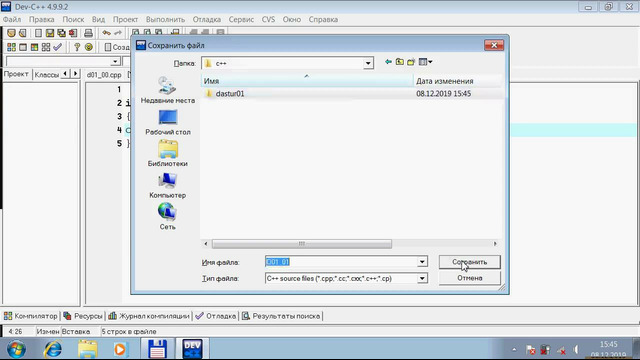Click the right side-tab scroll arrow
Image resolution: width=640 pixels, height=360 pixels.
(x=75, y=74)
